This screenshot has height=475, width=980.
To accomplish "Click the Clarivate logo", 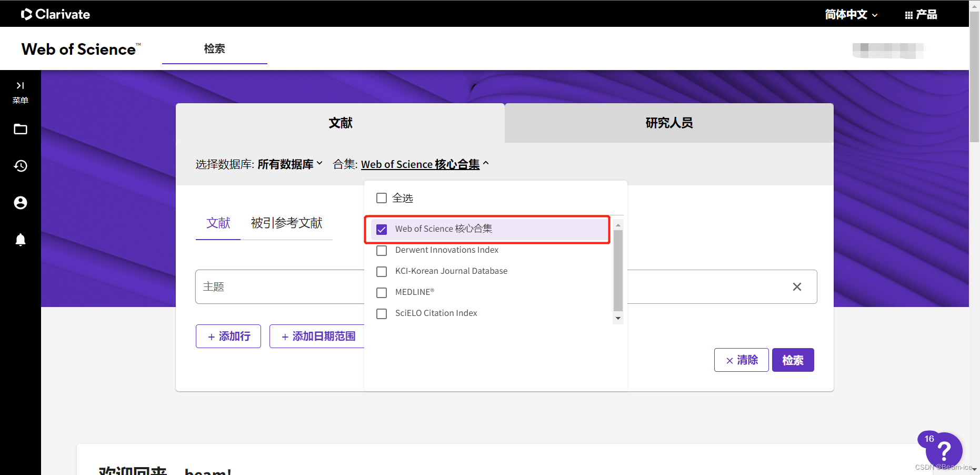I will (55, 14).
